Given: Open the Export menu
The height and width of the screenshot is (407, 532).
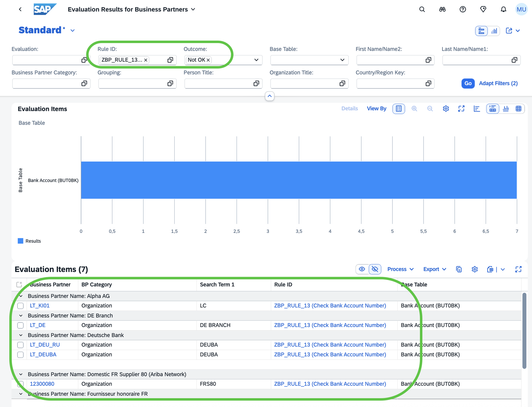Looking at the screenshot, I should coord(435,269).
